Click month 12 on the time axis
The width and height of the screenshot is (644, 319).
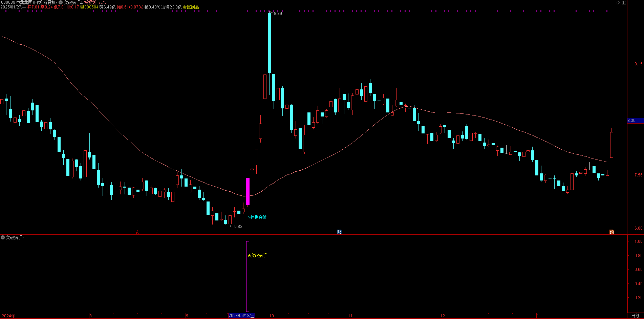[x=443, y=316]
